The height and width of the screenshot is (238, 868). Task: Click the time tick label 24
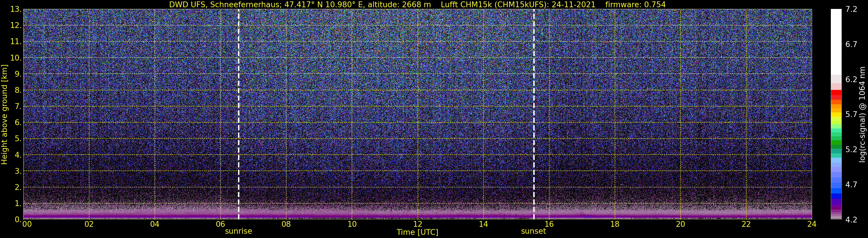click(812, 224)
